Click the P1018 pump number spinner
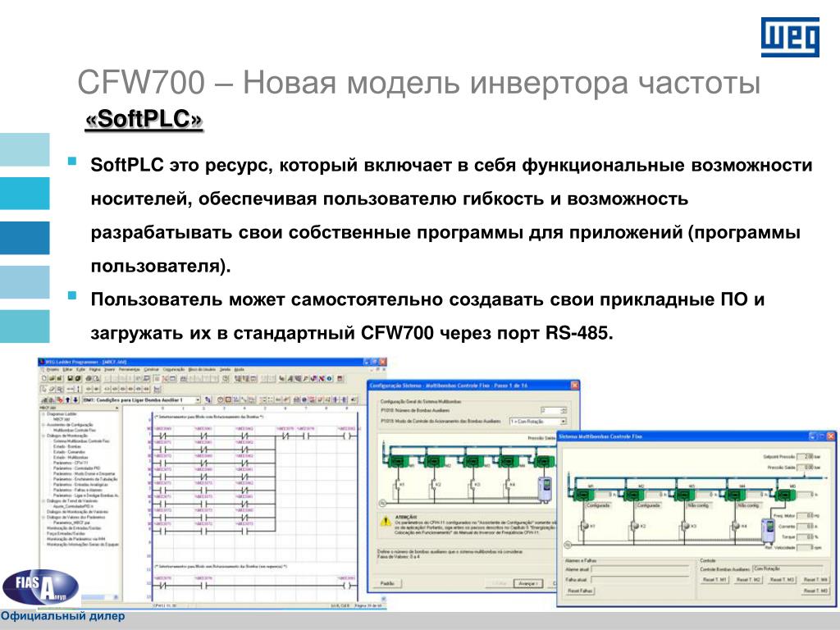 (x=563, y=410)
